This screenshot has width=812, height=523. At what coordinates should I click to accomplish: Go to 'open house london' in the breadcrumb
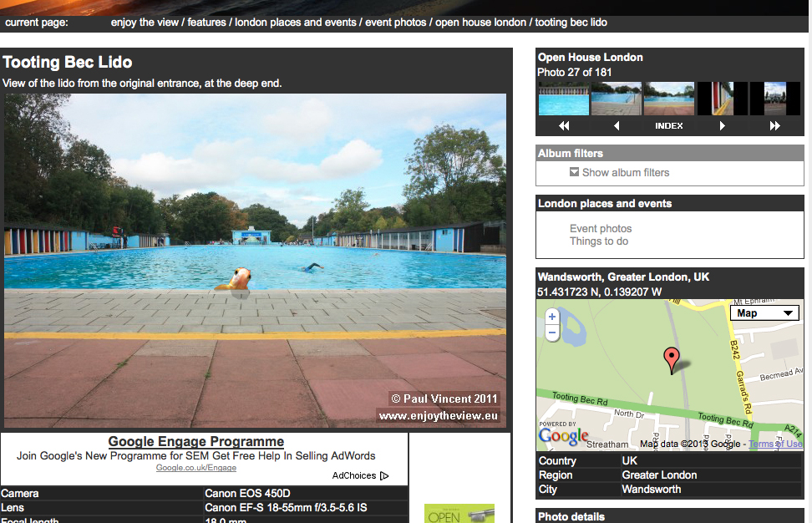click(481, 23)
